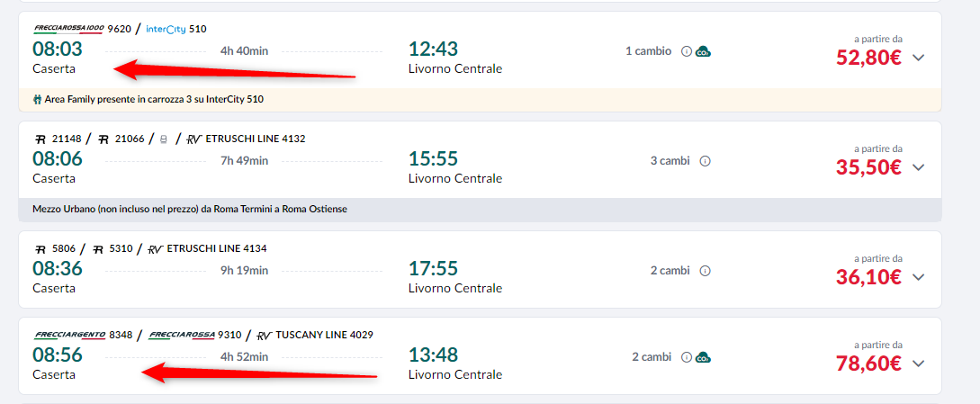Expand the 52,80€ fare details chevron

tap(918, 58)
